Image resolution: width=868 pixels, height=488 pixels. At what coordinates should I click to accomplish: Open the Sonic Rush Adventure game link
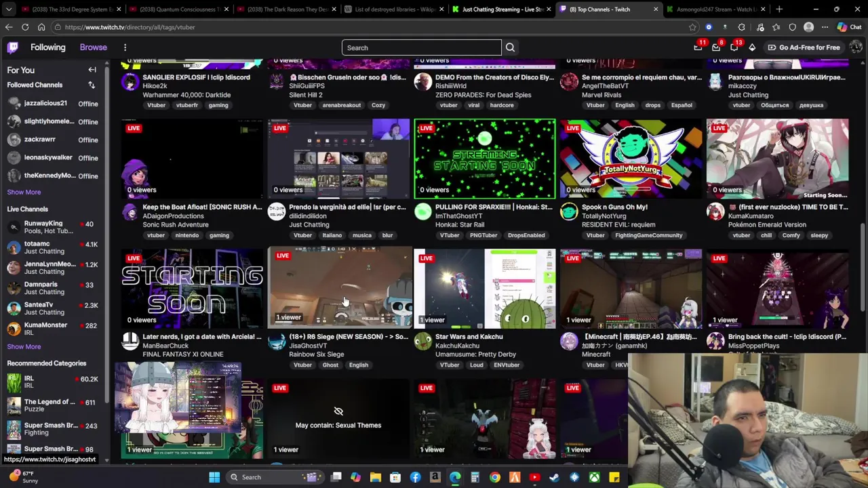[x=176, y=225]
